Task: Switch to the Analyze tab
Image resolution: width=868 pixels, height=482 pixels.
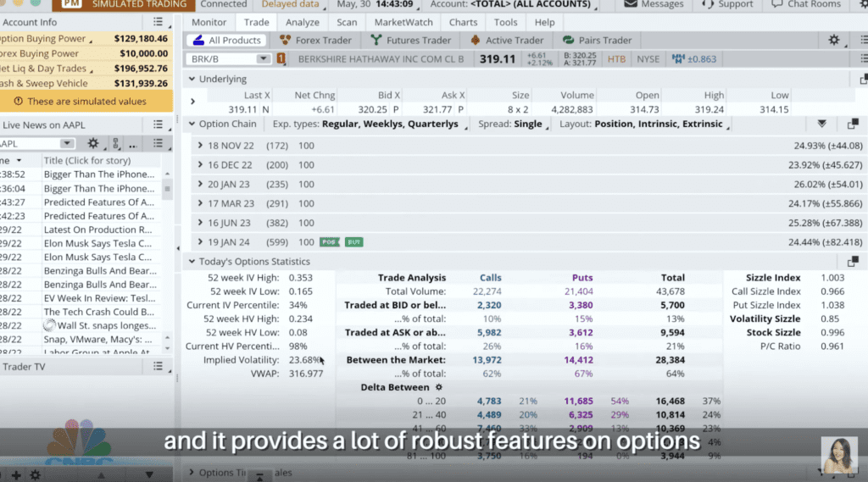Action: [303, 22]
